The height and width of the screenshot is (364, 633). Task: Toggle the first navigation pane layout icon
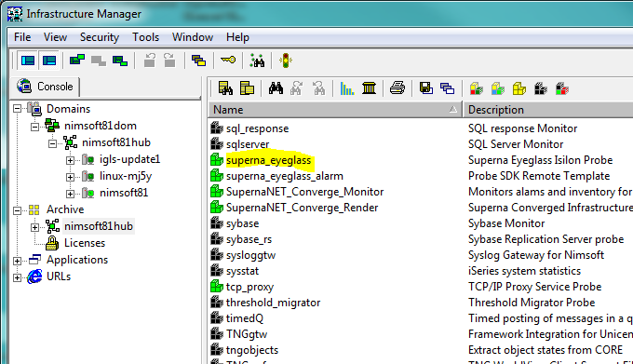27,61
